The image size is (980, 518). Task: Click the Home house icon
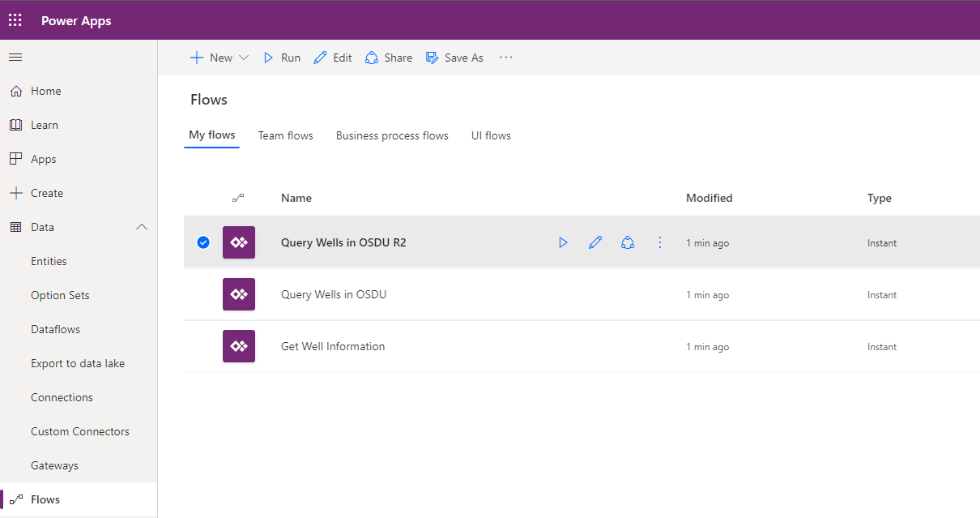(15, 91)
